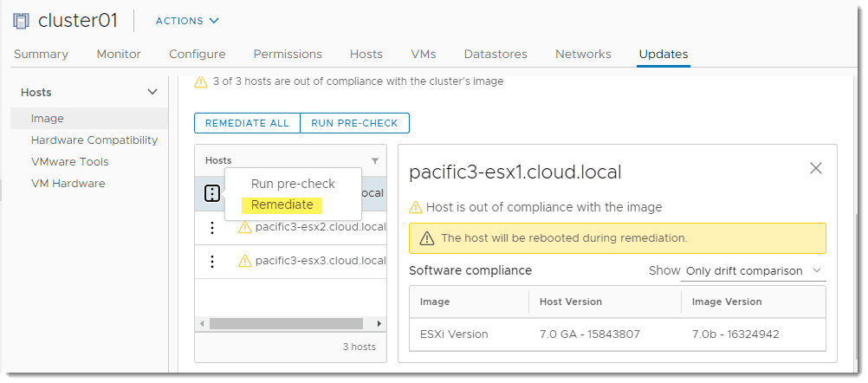The height and width of the screenshot is (383, 868).
Task: Click warning icon beside pacific3-esx3.cloud.local
Action: (x=244, y=261)
